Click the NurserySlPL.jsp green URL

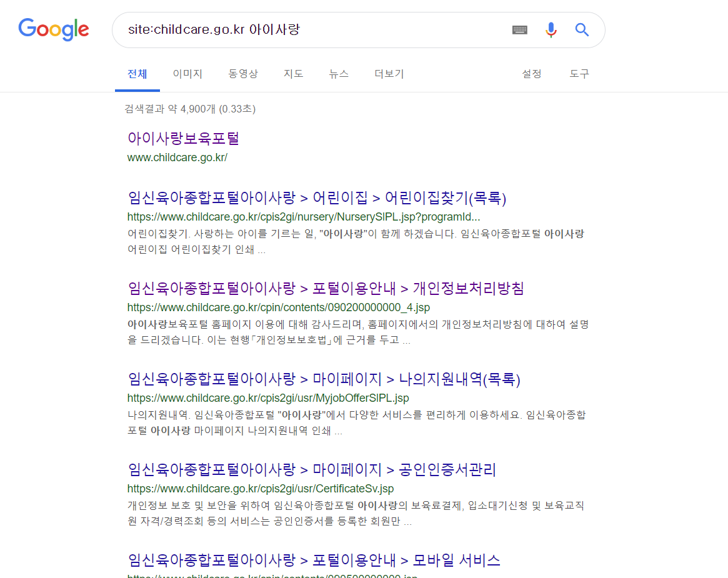tap(303, 217)
